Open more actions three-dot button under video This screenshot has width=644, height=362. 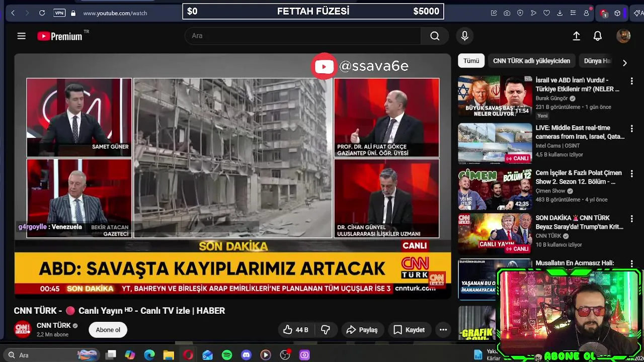click(x=443, y=330)
